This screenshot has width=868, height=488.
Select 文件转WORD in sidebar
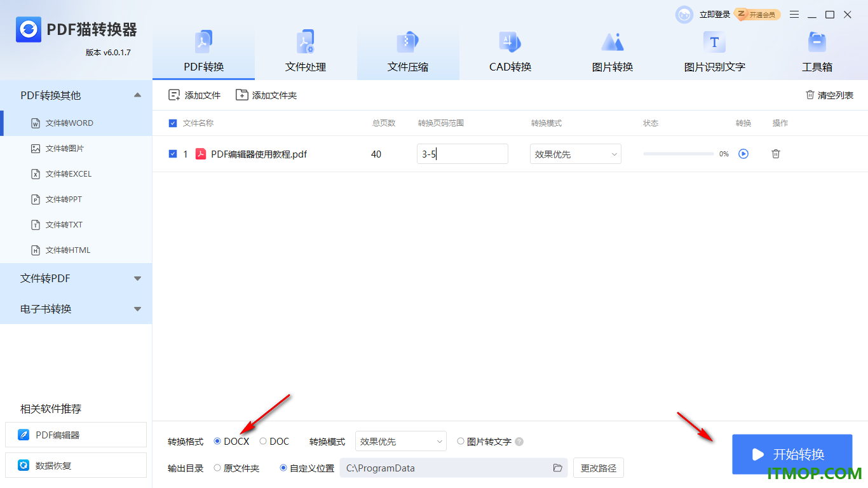[76, 123]
